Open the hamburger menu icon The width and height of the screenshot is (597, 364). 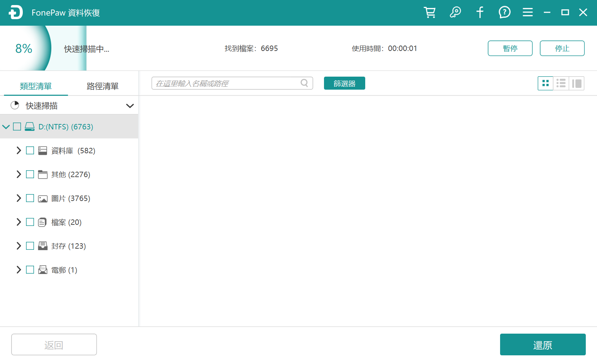coord(528,13)
